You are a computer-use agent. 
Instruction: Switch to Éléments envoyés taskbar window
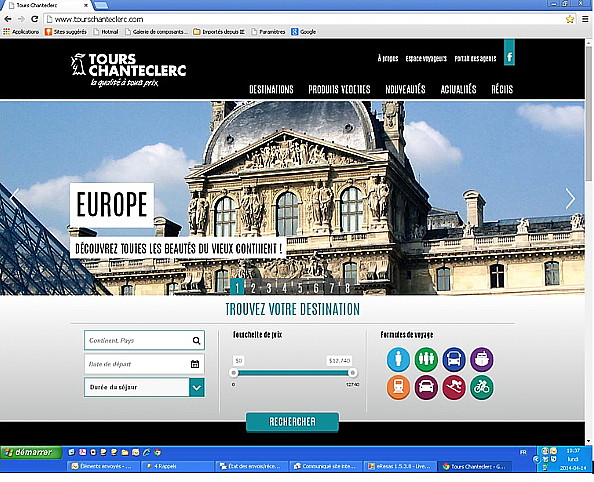click(x=102, y=466)
